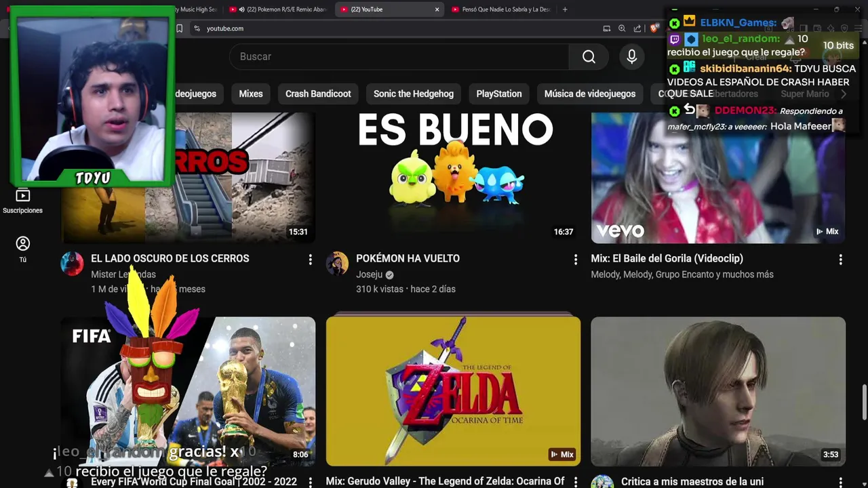The width and height of the screenshot is (868, 488).
Task: Open options menu for EL LADO OSCURO video
Action: (x=311, y=260)
